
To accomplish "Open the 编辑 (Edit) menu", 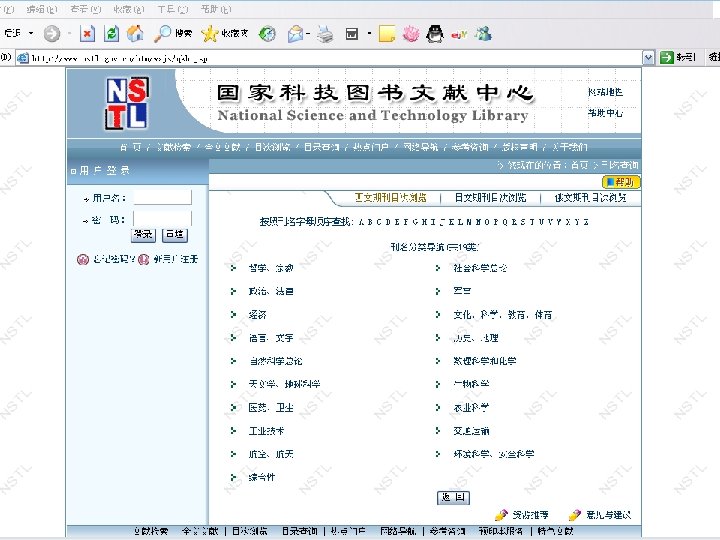I will (x=42, y=9).
